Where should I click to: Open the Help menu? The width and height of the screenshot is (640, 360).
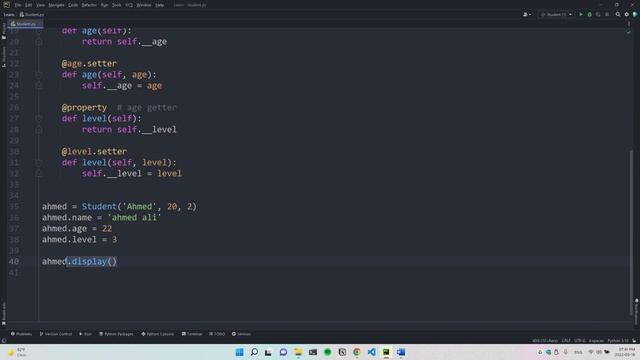click(x=160, y=5)
